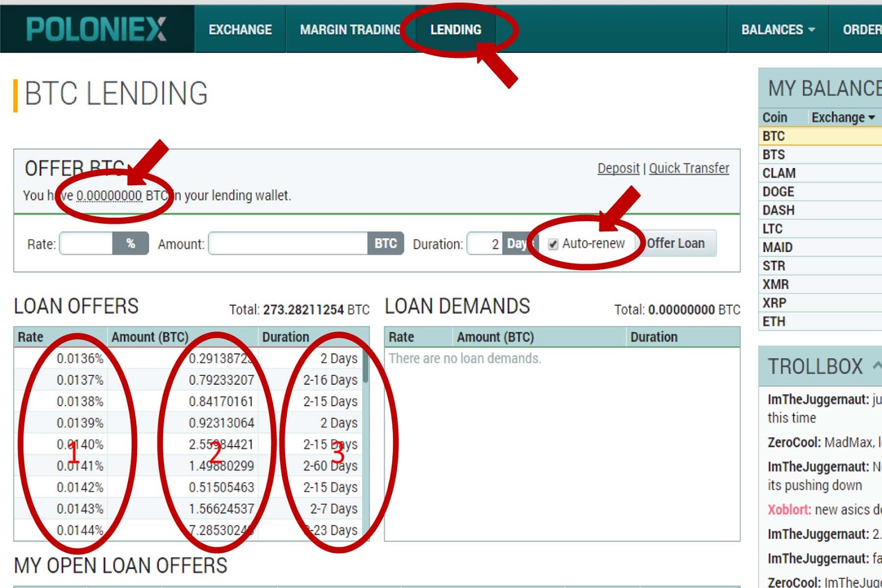Focus the Amount BTC input field

pyautogui.click(x=288, y=244)
